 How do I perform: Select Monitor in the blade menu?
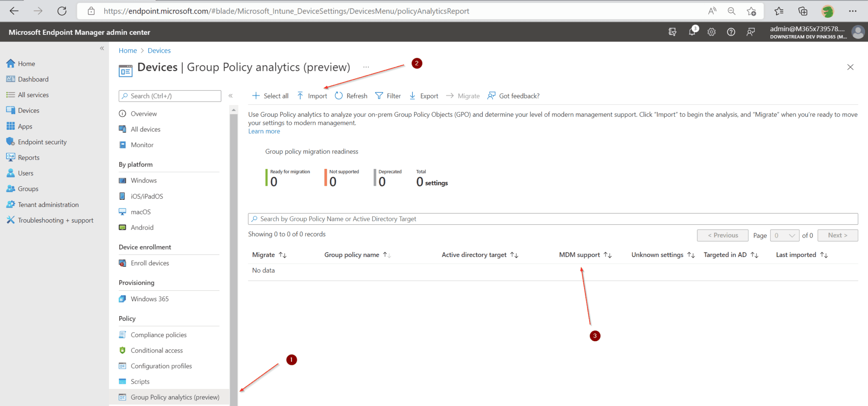coord(141,145)
